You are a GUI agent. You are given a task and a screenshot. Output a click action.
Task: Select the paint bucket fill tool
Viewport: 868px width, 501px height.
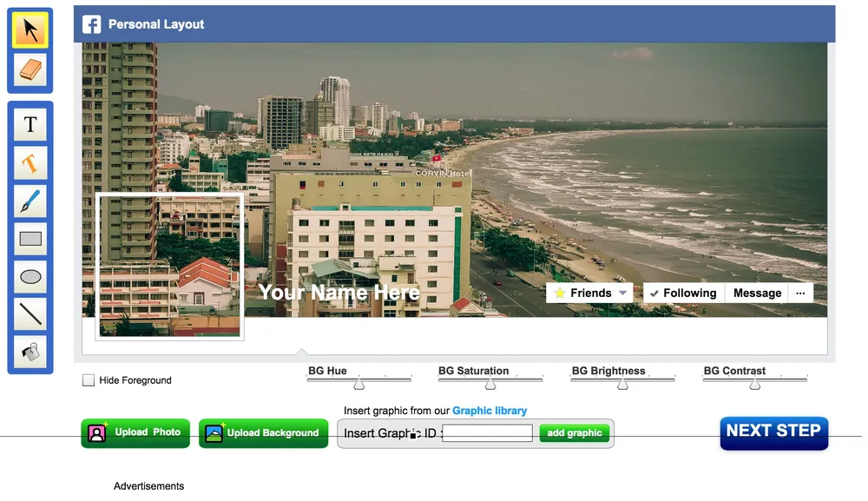click(x=30, y=352)
